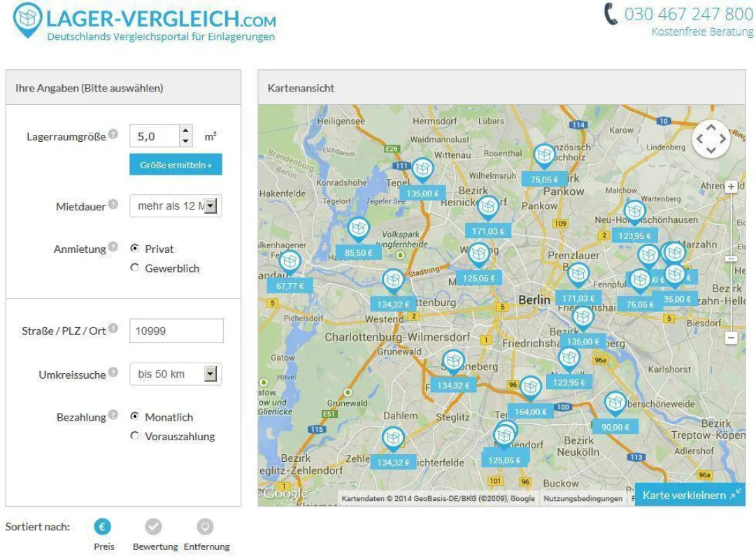This screenshot has width=756, height=559.
Task: Click the Größe ermitteln button
Action: click(176, 164)
